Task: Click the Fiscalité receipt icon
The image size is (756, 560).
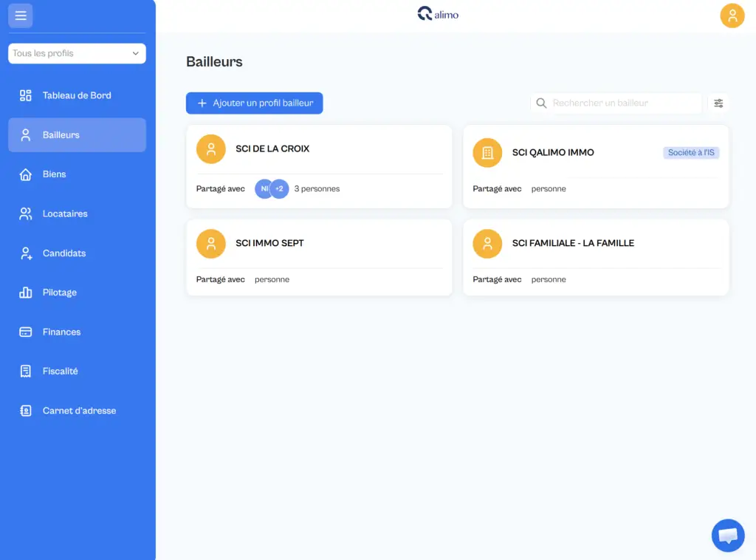Action: [x=26, y=371]
